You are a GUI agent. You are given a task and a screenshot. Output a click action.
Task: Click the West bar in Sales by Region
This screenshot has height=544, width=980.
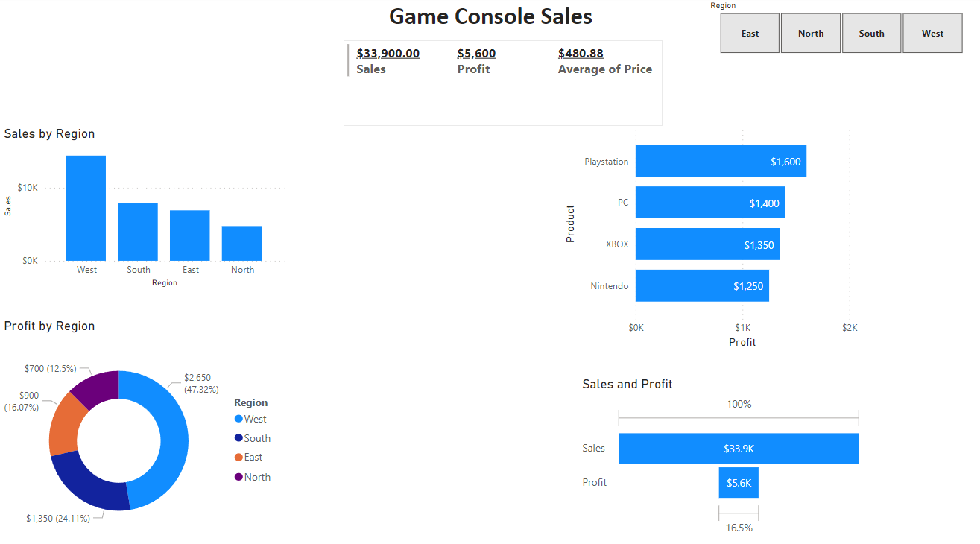click(x=86, y=209)
